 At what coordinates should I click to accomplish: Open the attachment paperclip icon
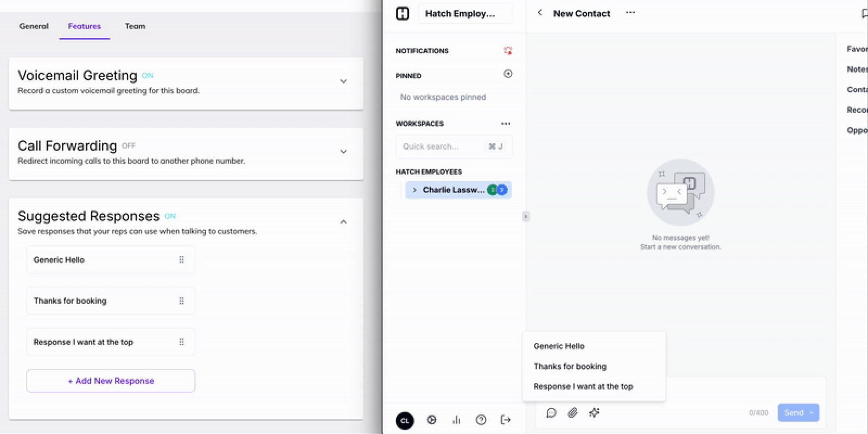pyautogui.click(x=572, y=413)
